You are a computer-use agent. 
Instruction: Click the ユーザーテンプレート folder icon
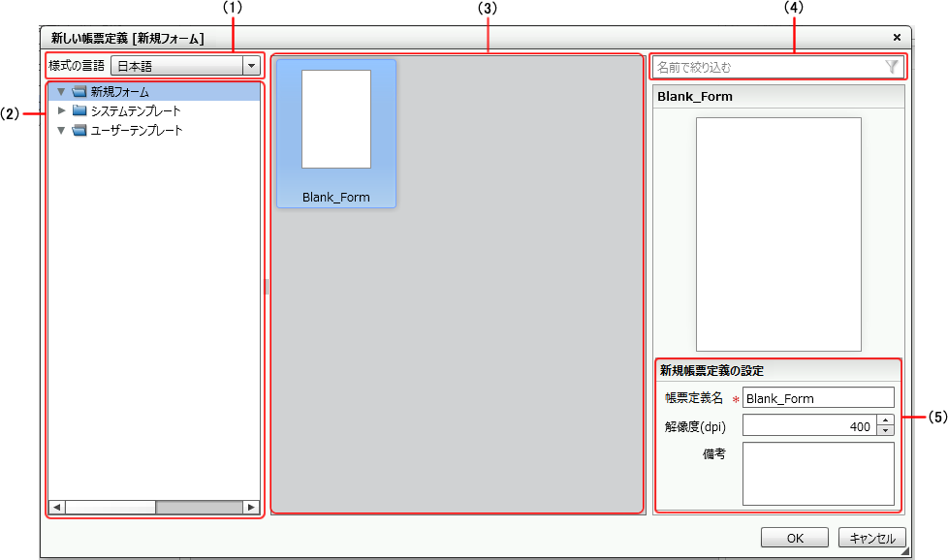(79, 130)
